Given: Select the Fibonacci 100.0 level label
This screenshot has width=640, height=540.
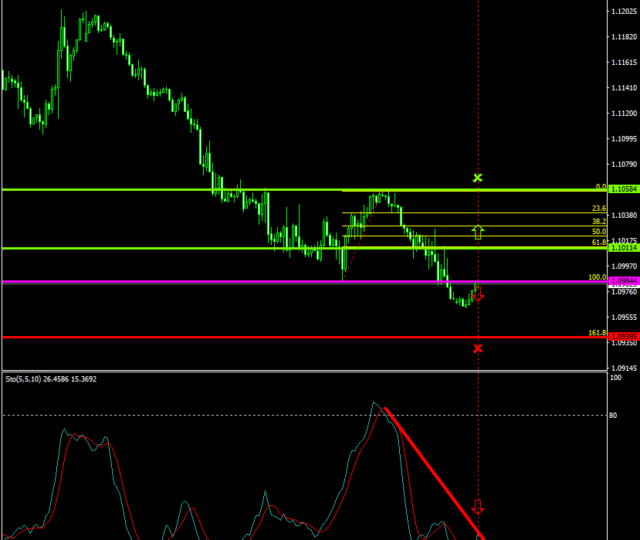Looking at the screenshot, I should coord(597,277).
